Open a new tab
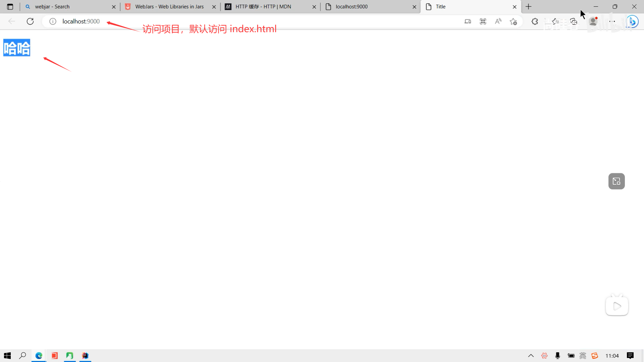The image size is (644, 362). click(x=529, y=7)
